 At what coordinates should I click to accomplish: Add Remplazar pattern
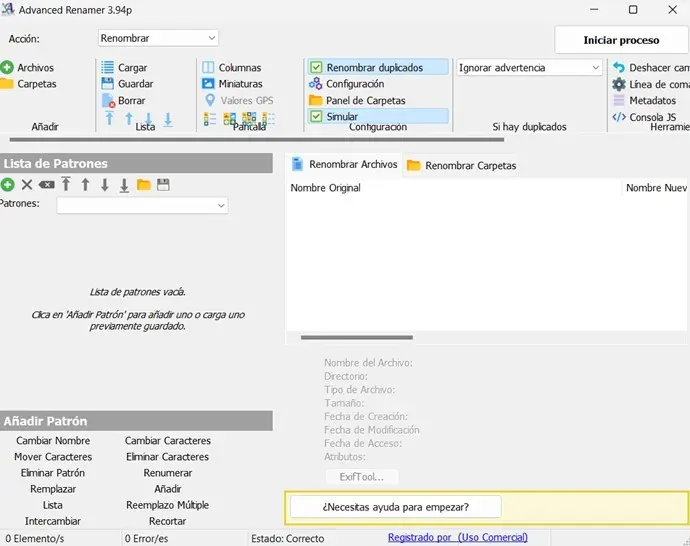(x=53, y=489)
